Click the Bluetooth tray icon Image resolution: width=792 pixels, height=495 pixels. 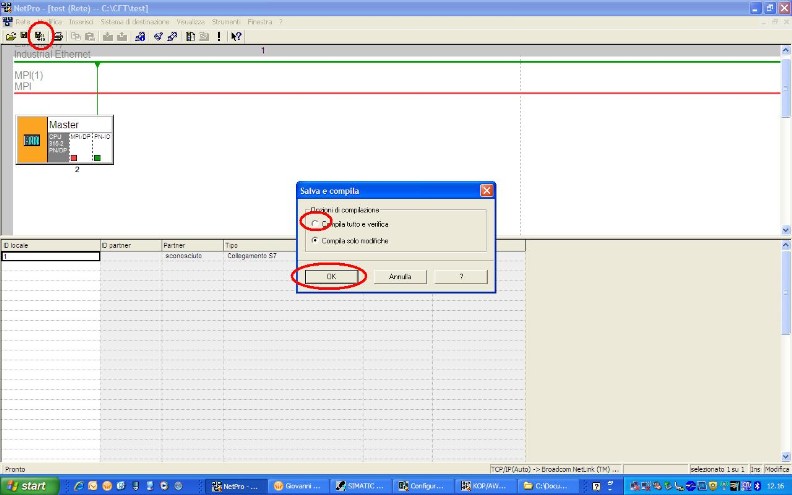coord(757,486)
